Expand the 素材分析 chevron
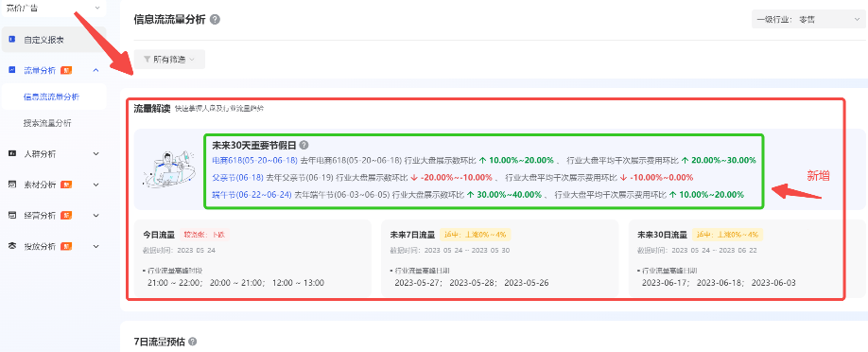Screen dimensions: 868x352 [x=95, y=184]
